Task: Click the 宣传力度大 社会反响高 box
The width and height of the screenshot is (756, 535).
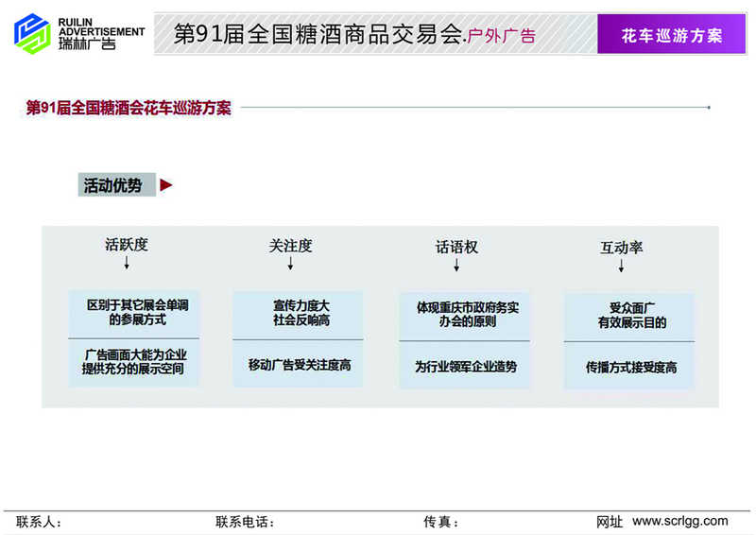Action: [299, 314]
